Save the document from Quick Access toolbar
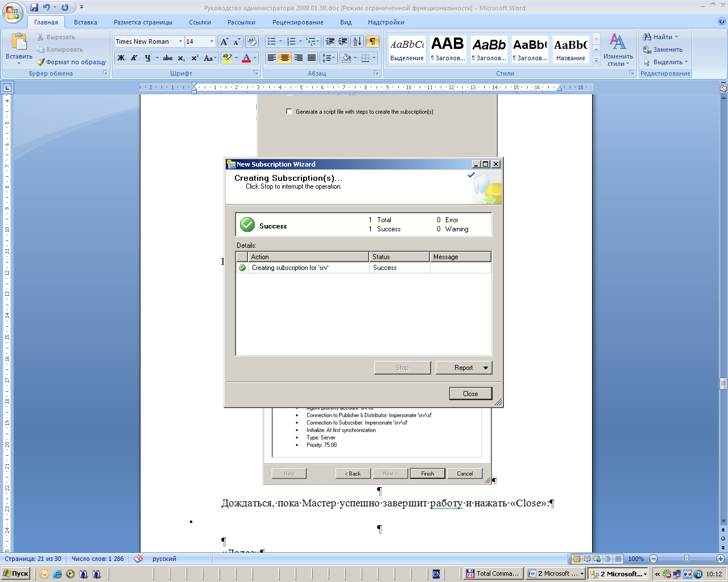This screenshot has width=728, height=582. click(34, 7)
